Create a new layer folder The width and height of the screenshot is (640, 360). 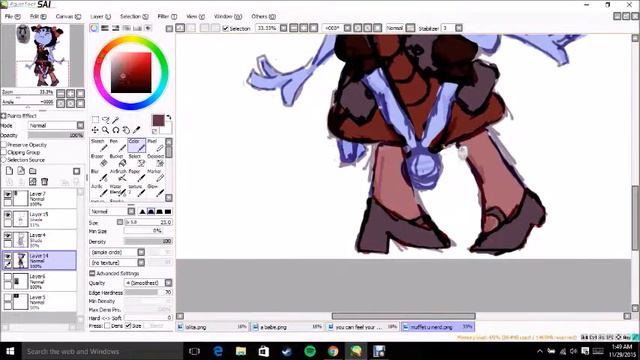(x=33, y=171)
